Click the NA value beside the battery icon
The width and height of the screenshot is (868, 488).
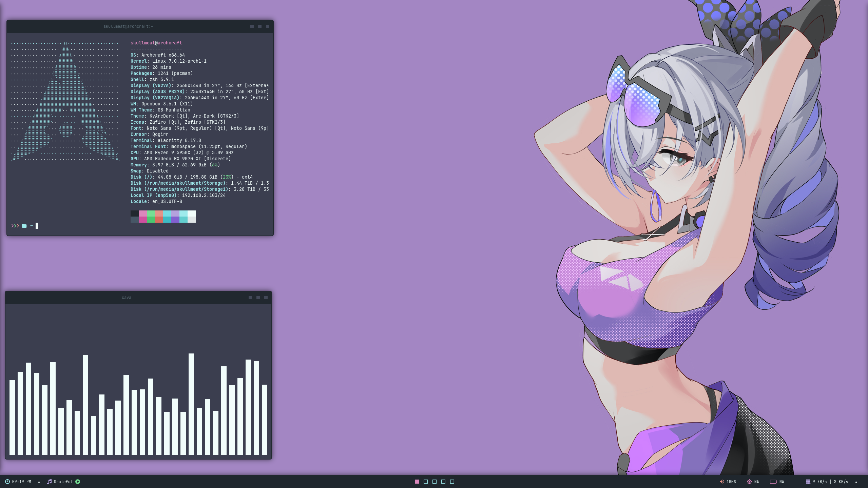coord(782,482)
